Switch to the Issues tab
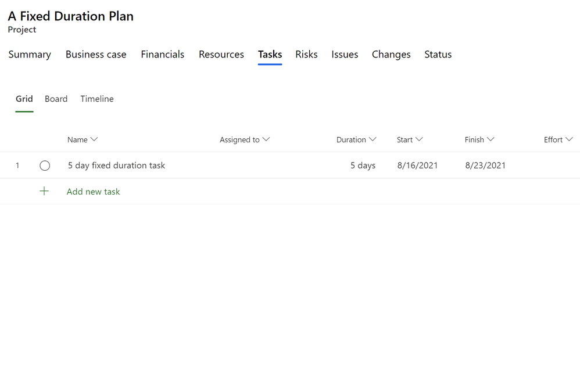Viewport: 580px width, 392px height. pyautogui.click(x=345, y=55)
